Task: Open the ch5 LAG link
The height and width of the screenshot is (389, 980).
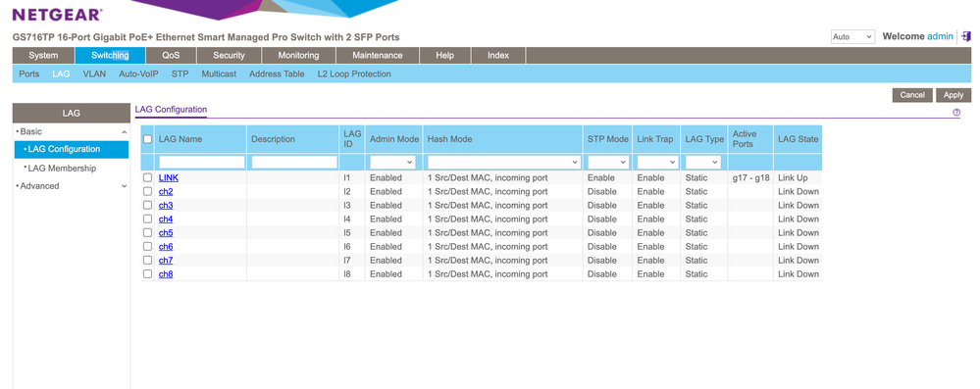Action: coord(166,233)
